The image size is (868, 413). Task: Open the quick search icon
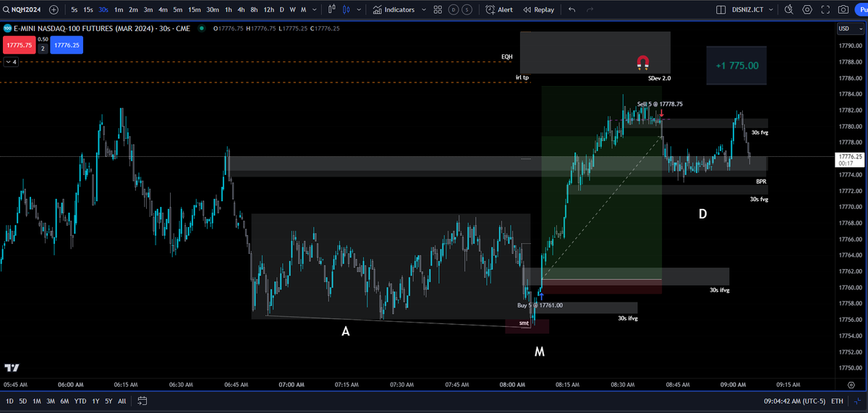coord(788,9)
